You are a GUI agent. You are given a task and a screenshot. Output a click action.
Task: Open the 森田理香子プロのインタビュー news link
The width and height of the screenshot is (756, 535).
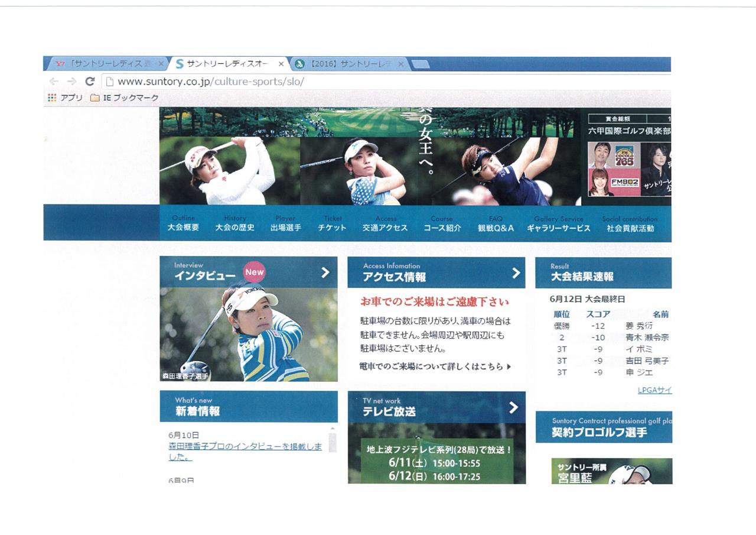click(245, 452)
